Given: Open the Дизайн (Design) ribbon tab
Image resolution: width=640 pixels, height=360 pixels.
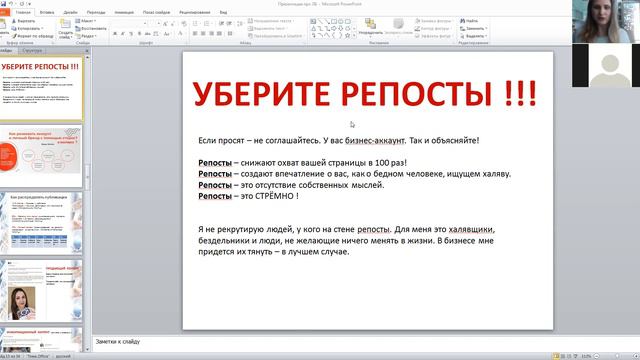Looking at the screenshot, I should [70, 12].
